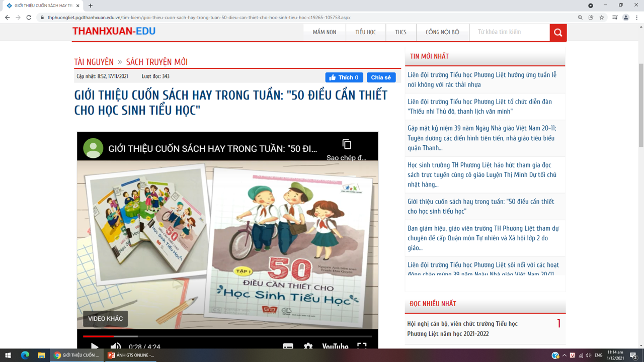The width and height of the screenshot is (644, 362).
Task: Click the red search magnifier button
Action: pos(558,33)
